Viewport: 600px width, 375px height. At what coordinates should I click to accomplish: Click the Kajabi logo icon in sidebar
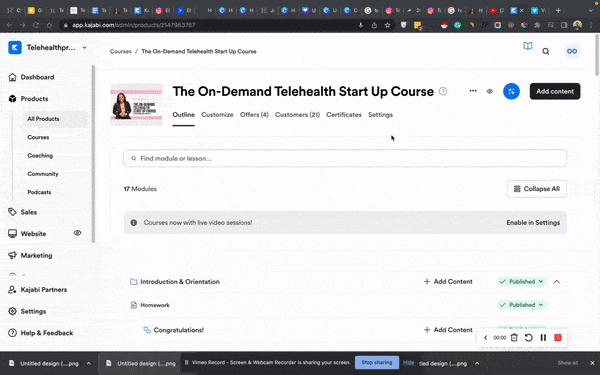click(15, 48)
